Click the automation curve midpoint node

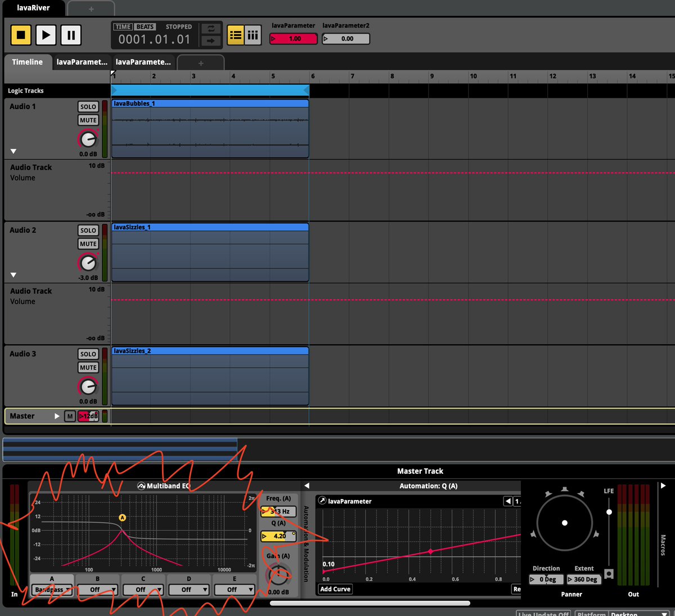point(431,552)
